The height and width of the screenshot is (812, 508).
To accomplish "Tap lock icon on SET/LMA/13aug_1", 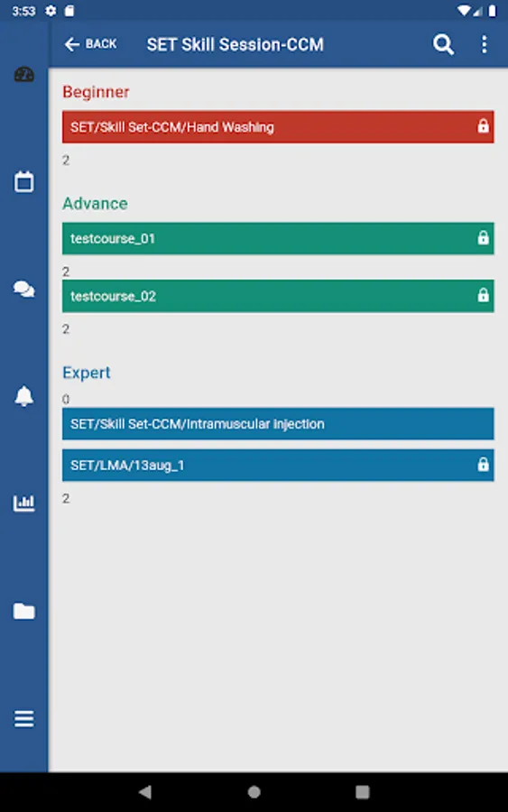I will [x=483, y=464].
